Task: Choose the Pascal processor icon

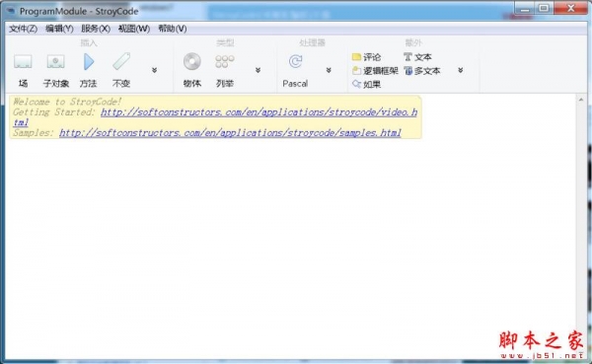Action: click(295, 61)
